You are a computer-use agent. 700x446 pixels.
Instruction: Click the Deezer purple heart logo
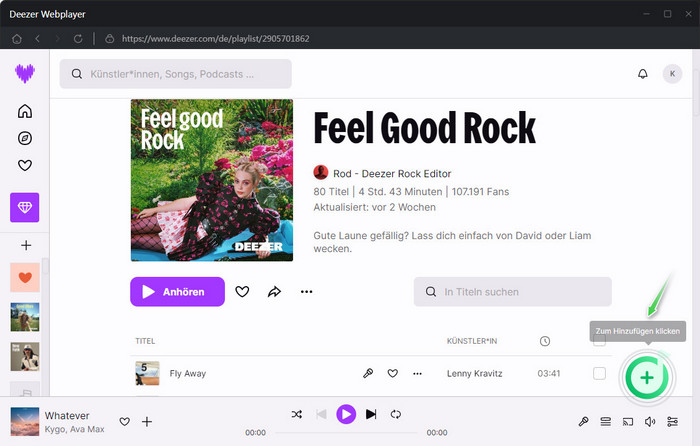click(x=25, y=73)
